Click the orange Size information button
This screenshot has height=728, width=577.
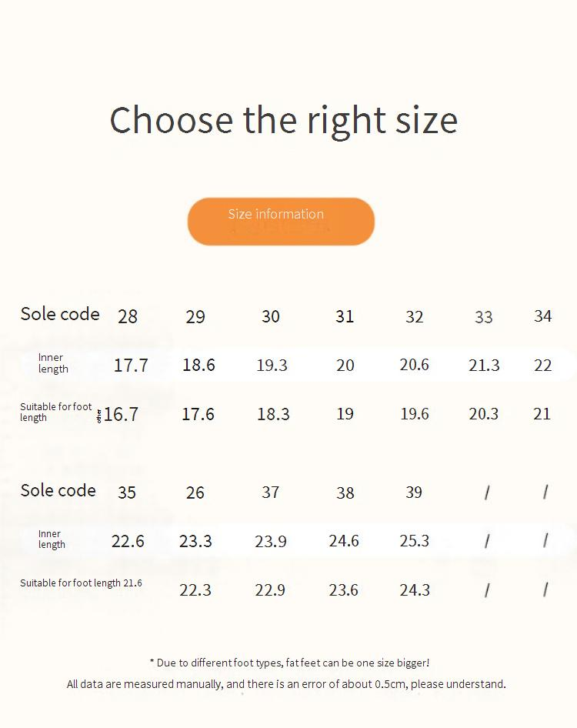click(x=281, y=222)
